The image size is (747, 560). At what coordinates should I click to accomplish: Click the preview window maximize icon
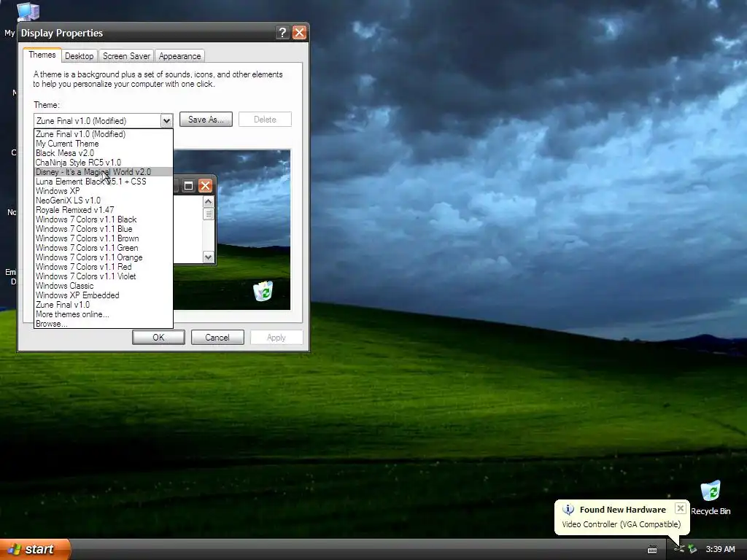(188, 186)
